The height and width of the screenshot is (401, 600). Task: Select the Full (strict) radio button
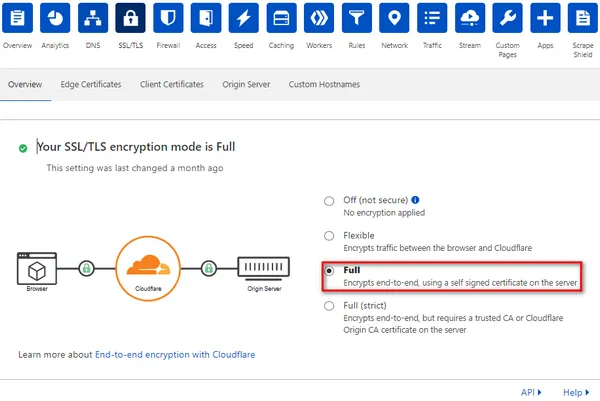click(x=329, y=306)
